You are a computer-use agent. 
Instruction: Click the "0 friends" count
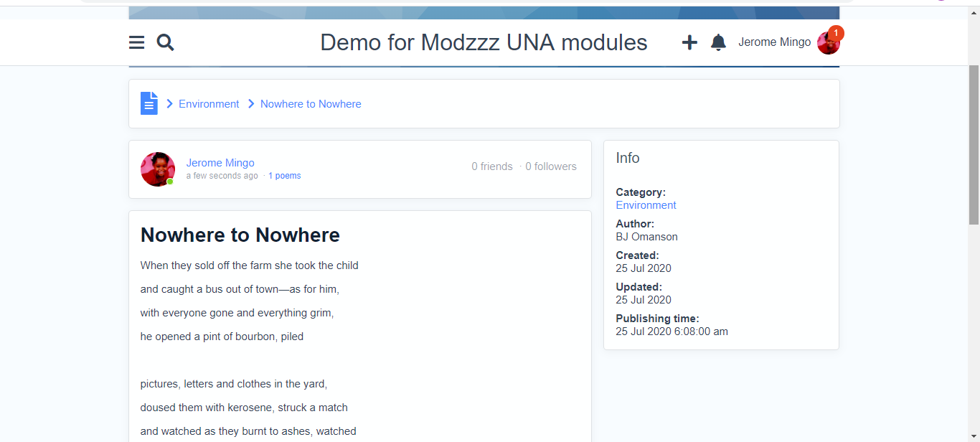pyautogui.click(x=492, y=166)
